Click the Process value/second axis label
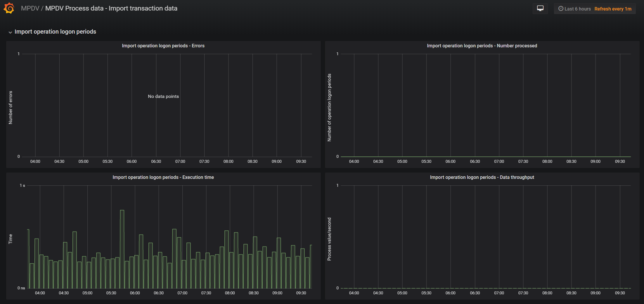644x304 pixels. [329, 239]
